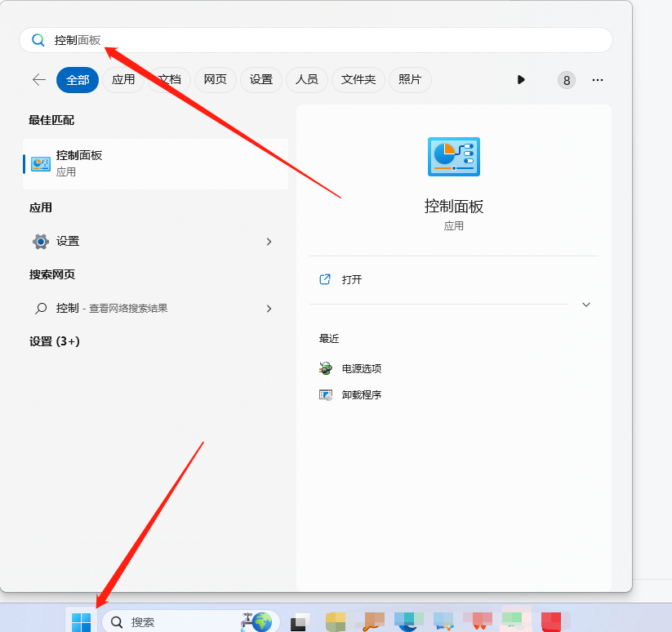Click the taskbar 搜索 box
Viewport: 672px width, 632px height.
(x=191, y=621)
